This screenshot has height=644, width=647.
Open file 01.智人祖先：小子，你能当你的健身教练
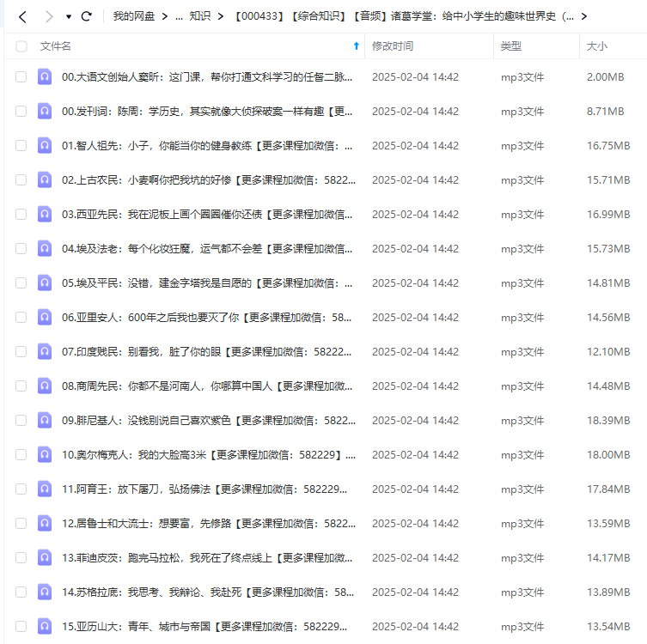207,145
